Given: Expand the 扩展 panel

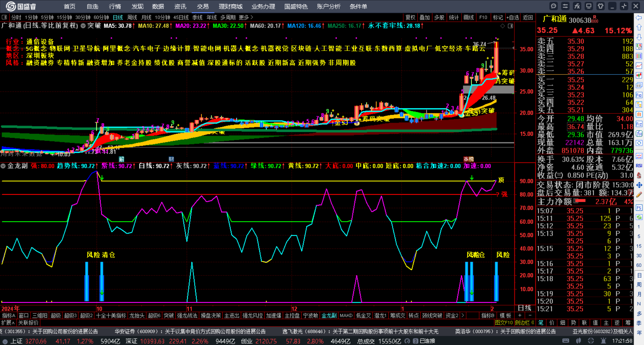Looking at the screenshot, I should click(x=8, y=323).
